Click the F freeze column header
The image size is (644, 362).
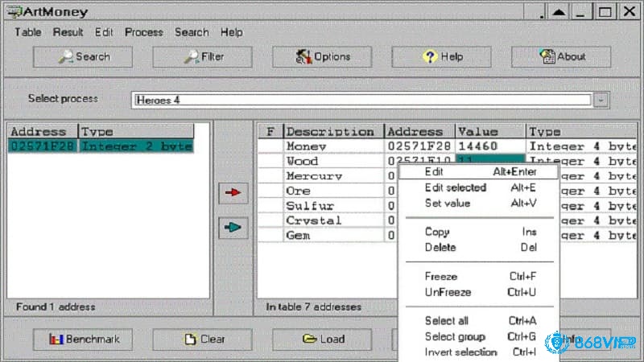pyautogui.click(x=270, y=132)
